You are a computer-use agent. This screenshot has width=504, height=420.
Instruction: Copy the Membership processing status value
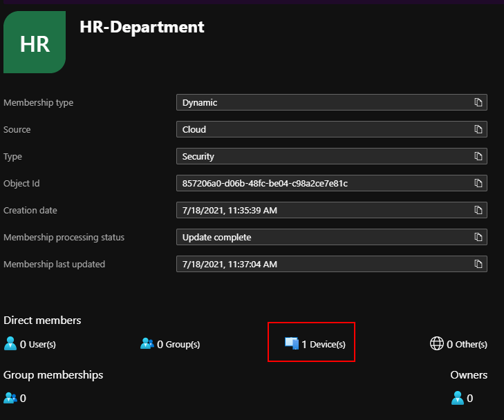478,238
